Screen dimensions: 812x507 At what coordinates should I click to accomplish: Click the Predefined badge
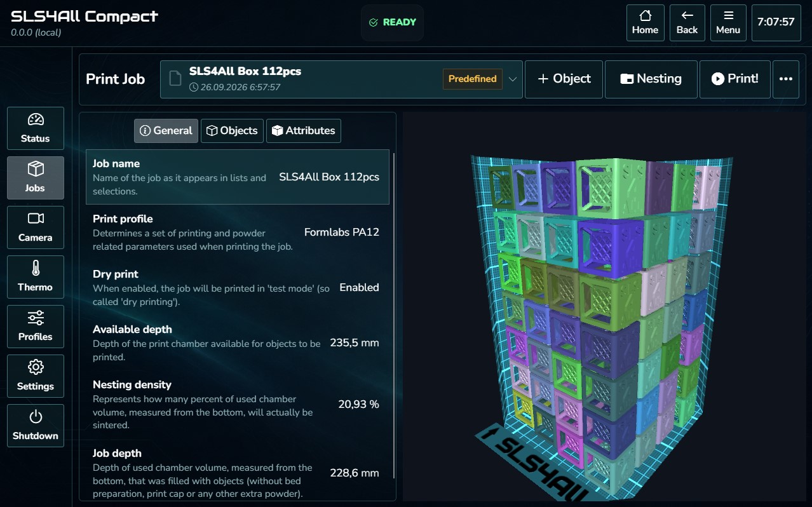coord(472,79)
